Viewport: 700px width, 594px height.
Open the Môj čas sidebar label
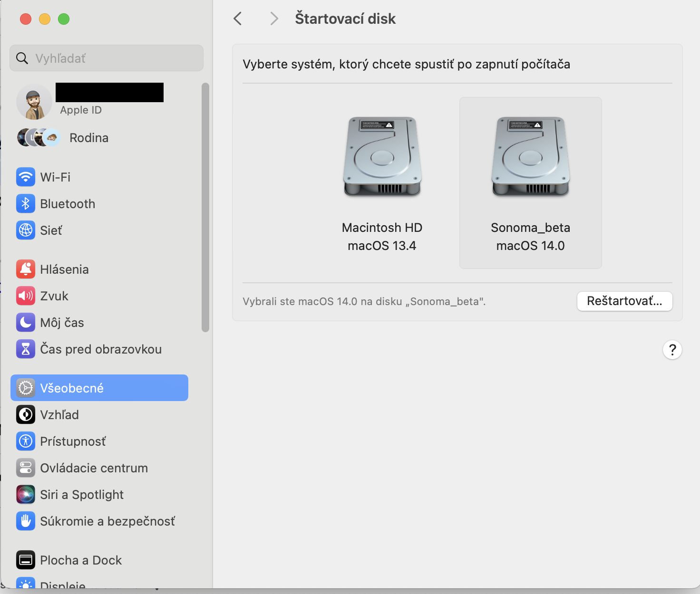(62, 323)
